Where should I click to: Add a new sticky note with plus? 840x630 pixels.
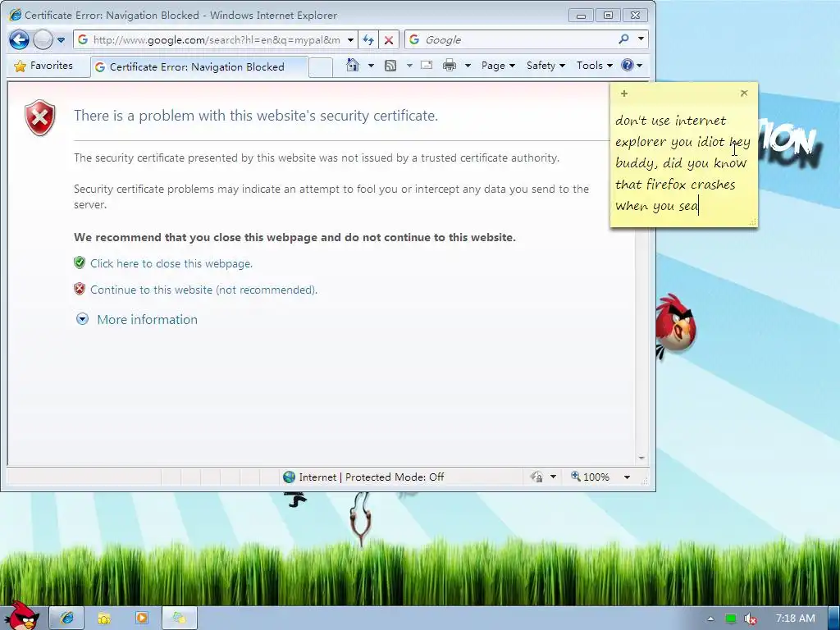pyautogui.click(x=624, y=94)
